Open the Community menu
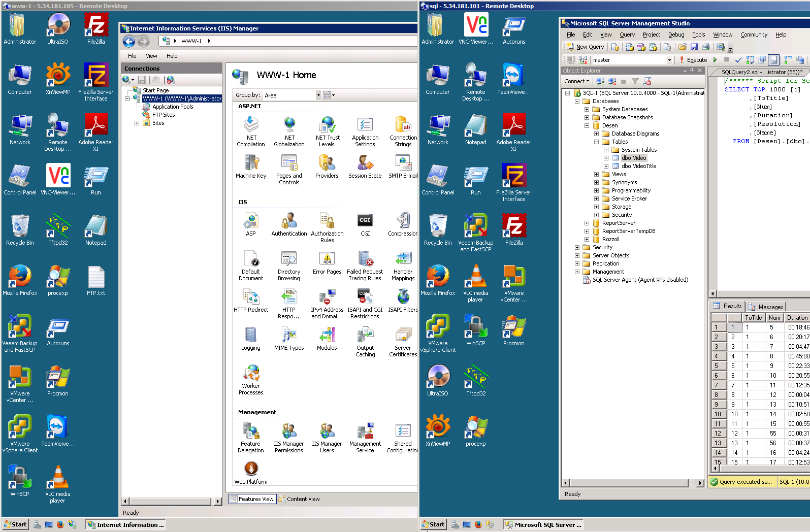Screen dimensions: 810x532 754,35
